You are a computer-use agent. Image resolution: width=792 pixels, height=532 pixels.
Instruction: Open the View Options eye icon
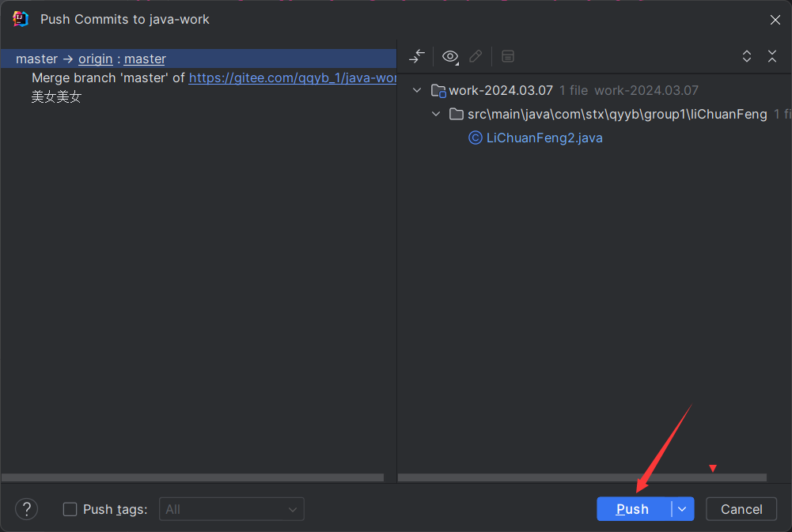point(450,57)
